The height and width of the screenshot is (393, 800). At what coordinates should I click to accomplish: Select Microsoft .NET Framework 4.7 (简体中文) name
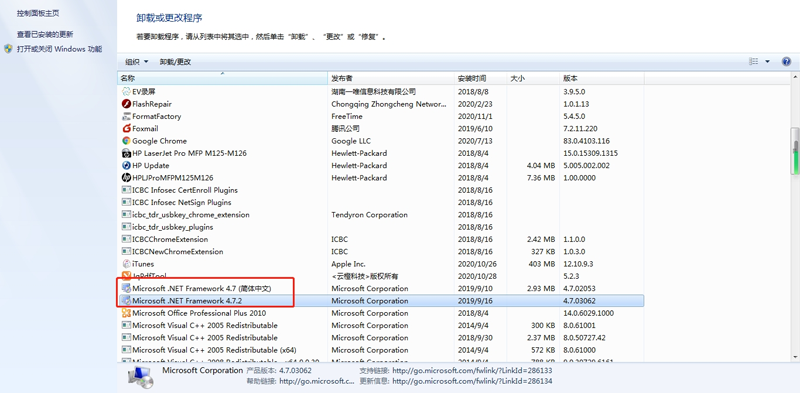(202, 288)
